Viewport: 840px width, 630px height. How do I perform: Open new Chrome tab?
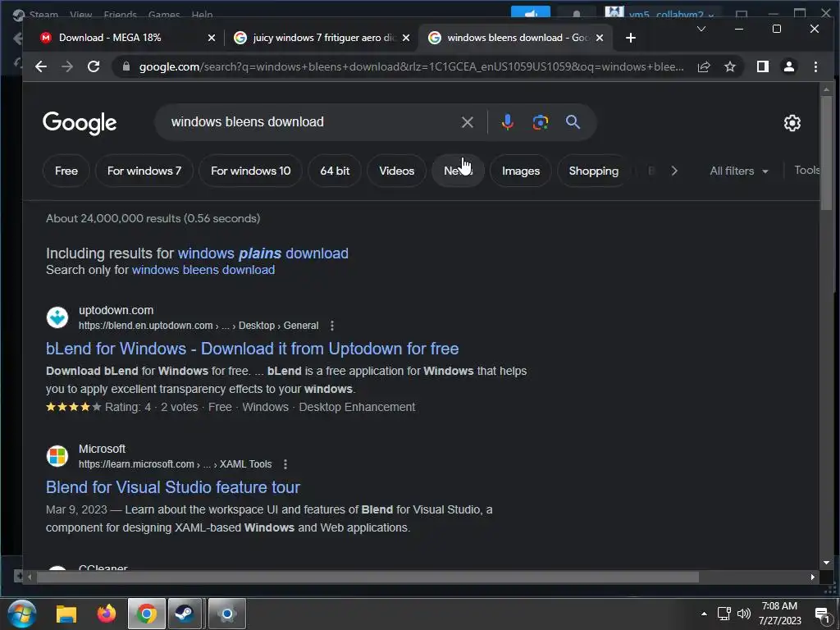click(631, 38)
